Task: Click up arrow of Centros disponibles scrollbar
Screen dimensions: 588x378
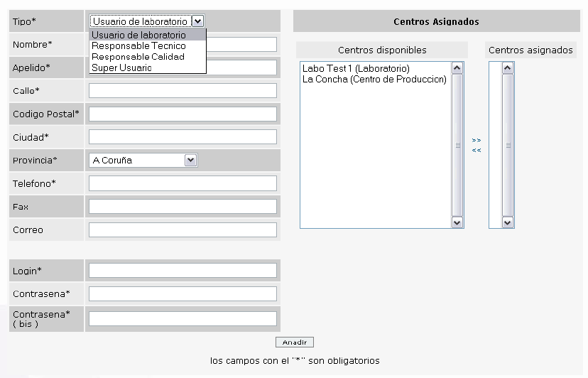Action: [457, 68]
